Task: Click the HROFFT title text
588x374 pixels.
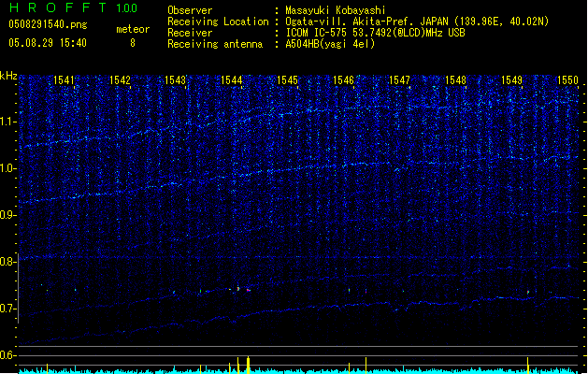Action: click(x=56, y=8)
